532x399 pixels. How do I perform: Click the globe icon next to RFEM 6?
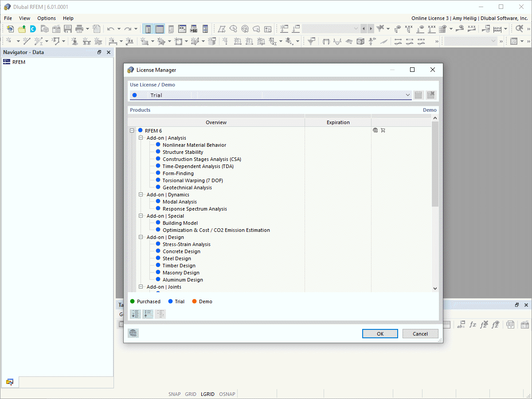pyautogui.click(x=375, y=130)
